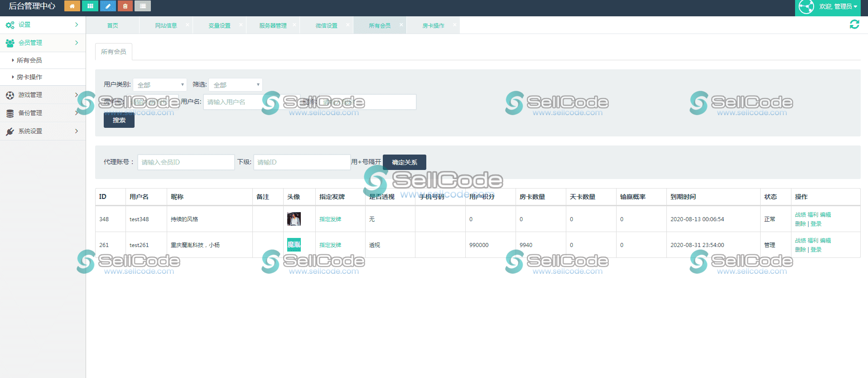This screenshot has width=868, height=378.
Task: Click the red trash icon button
Action: click(125, 6)
